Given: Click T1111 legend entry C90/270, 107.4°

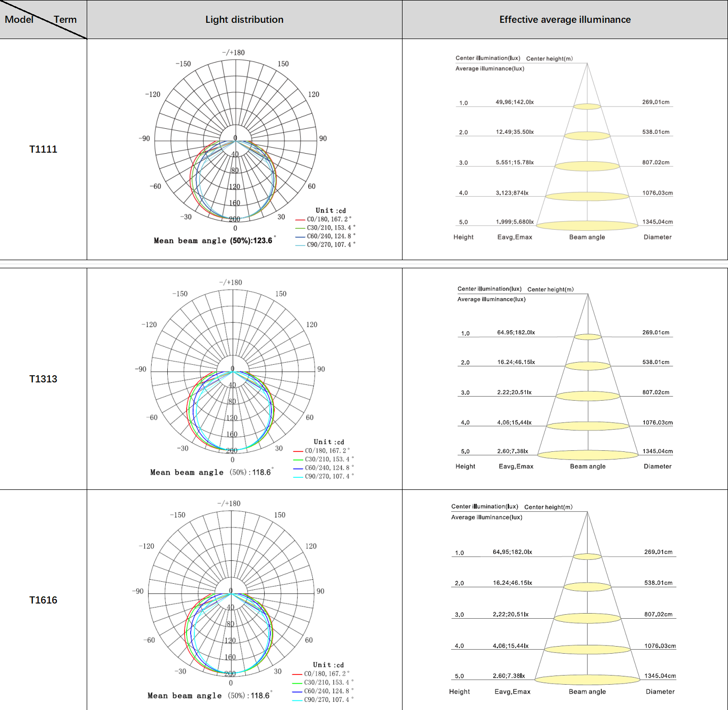Looking at the screenshot, I should pos(325,244).
